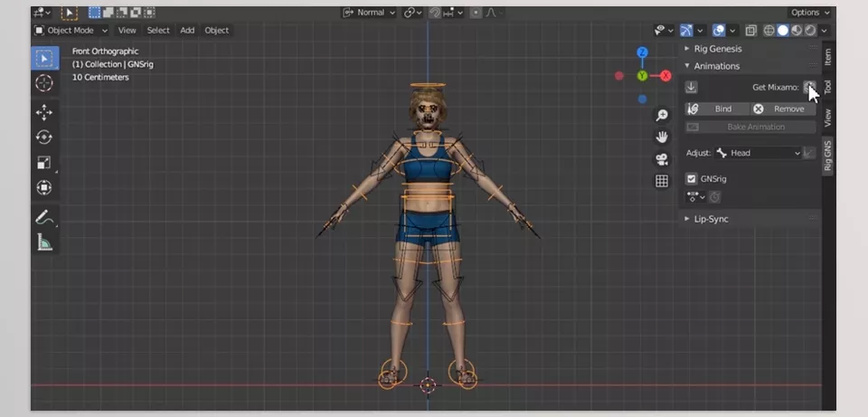Open the selectability and visibility dropdown
Image resolution: width=868 pixels, height=417 pixels.
click(x=663, y=31)
